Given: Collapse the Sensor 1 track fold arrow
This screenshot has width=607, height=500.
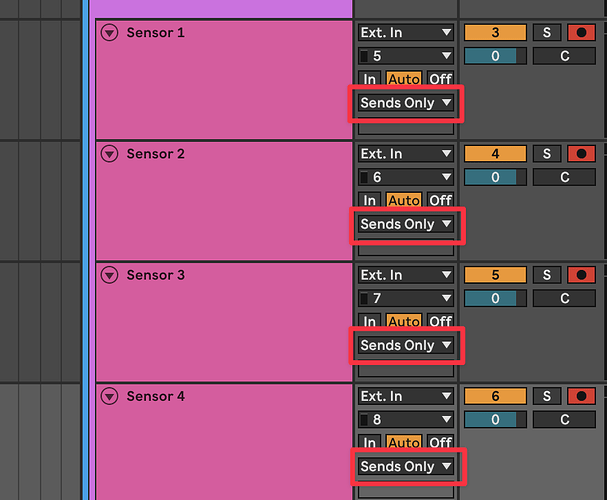Looking at the screenshot, I should click(x=109, y=33).
